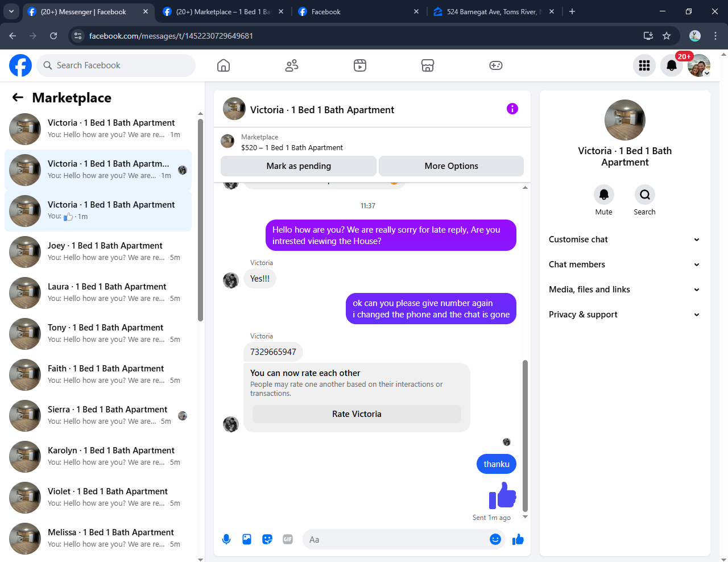Send a thumbs-up like icon

(518, 539)
